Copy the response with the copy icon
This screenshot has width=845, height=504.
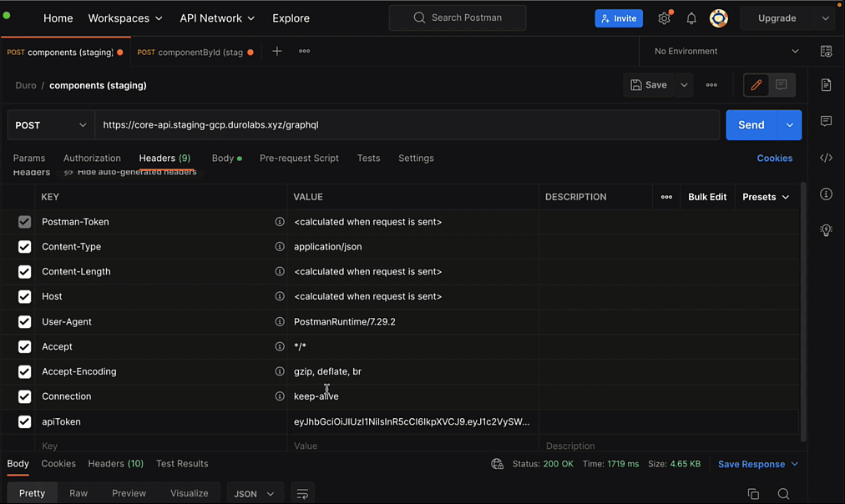(x=753, y=494)
